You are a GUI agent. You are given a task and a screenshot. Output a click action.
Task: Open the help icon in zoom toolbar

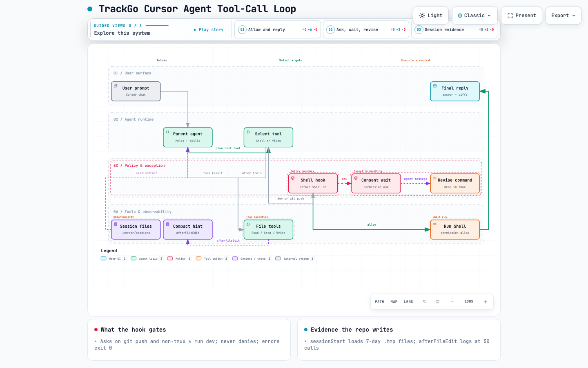click(437, 302)
